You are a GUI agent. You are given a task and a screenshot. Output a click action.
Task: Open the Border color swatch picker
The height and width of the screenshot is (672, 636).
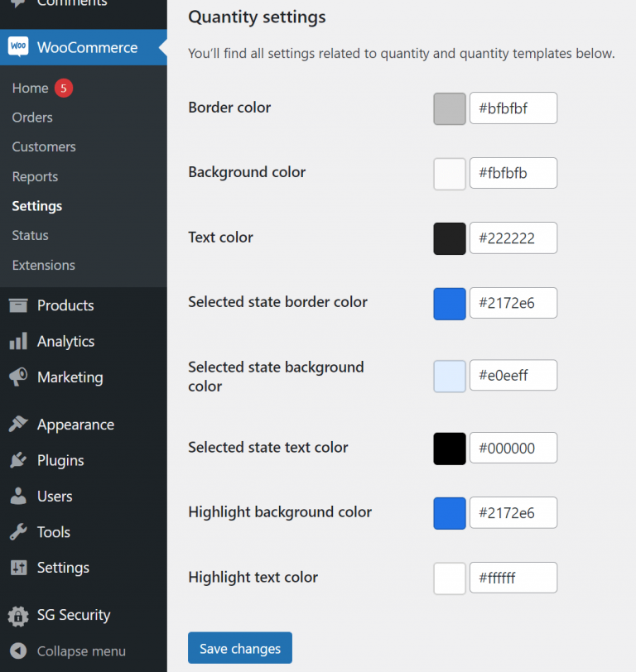click(x=449, y=108)
